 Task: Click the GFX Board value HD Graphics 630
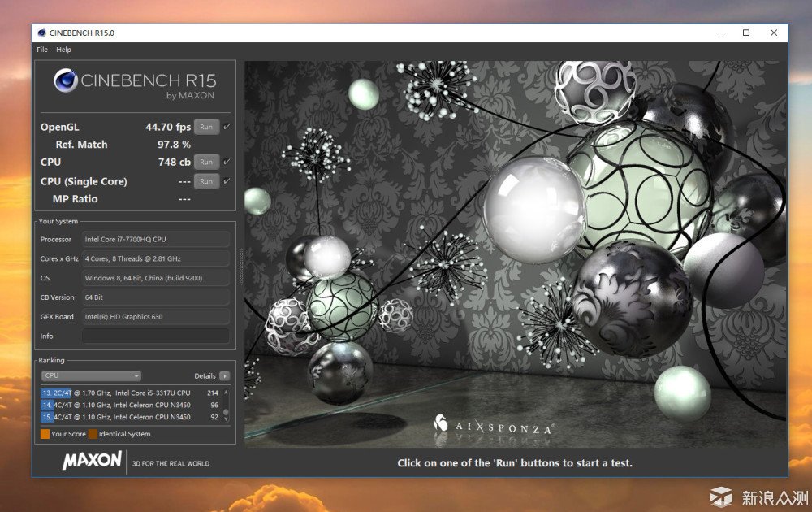click(x=155, y=317)
